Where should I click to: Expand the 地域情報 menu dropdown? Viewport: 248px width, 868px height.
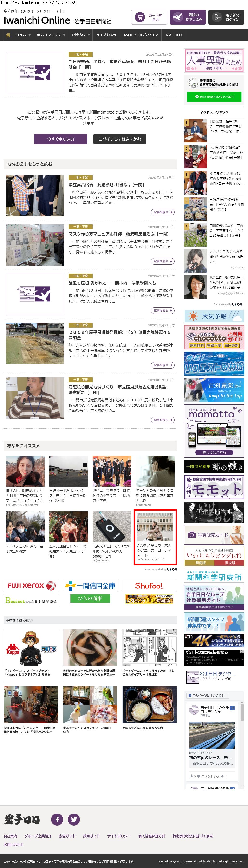[x=80, y=35]
